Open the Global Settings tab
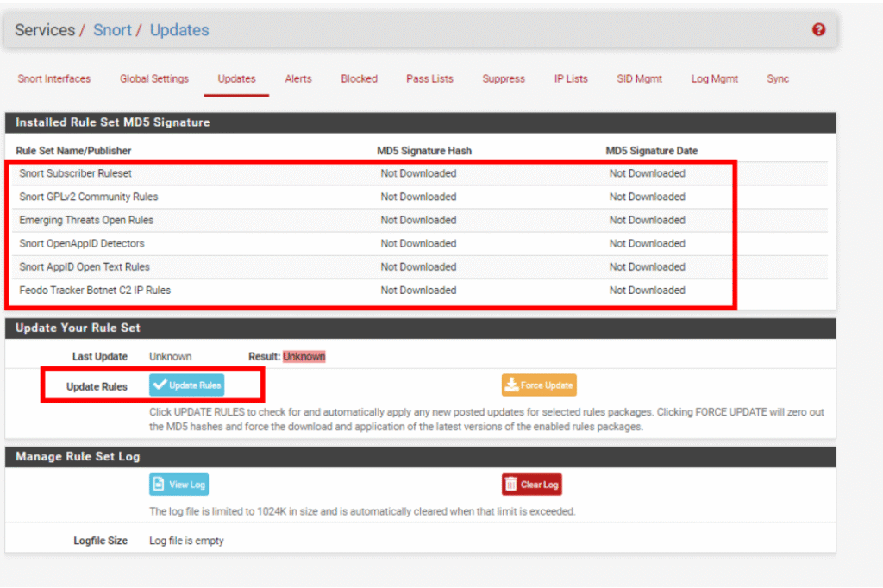The width and height of the screenshot is (883, 588). point(153,78)
